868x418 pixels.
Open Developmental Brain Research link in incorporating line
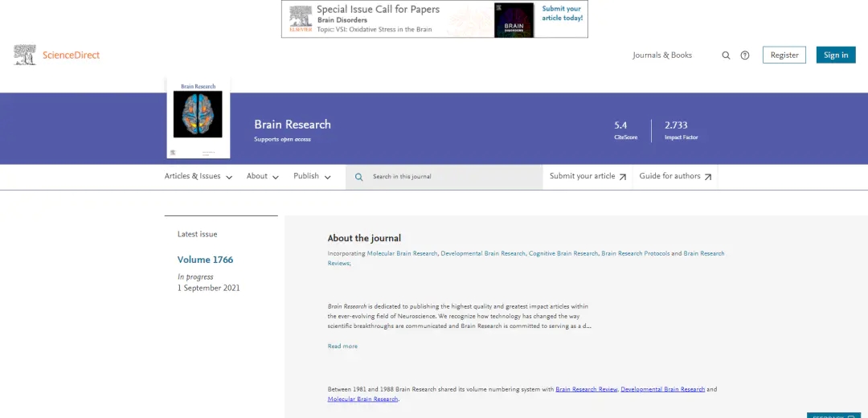[483, 253]
